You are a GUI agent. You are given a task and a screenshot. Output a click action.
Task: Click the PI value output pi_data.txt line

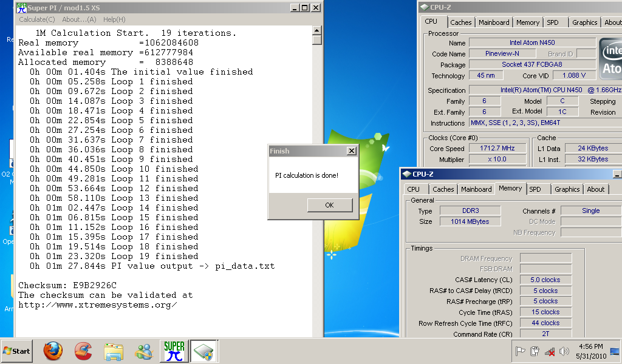152,266
